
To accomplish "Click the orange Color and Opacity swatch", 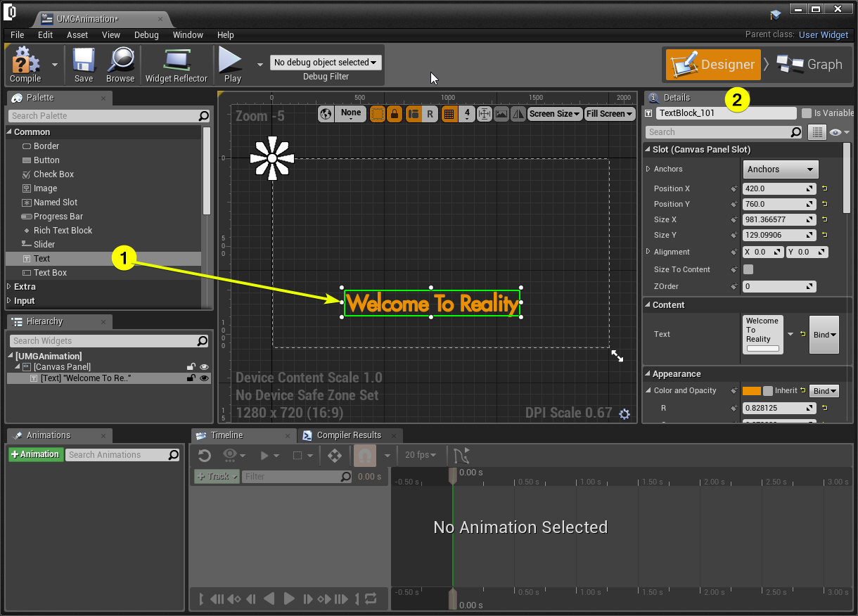I will [x=751, y=391].
